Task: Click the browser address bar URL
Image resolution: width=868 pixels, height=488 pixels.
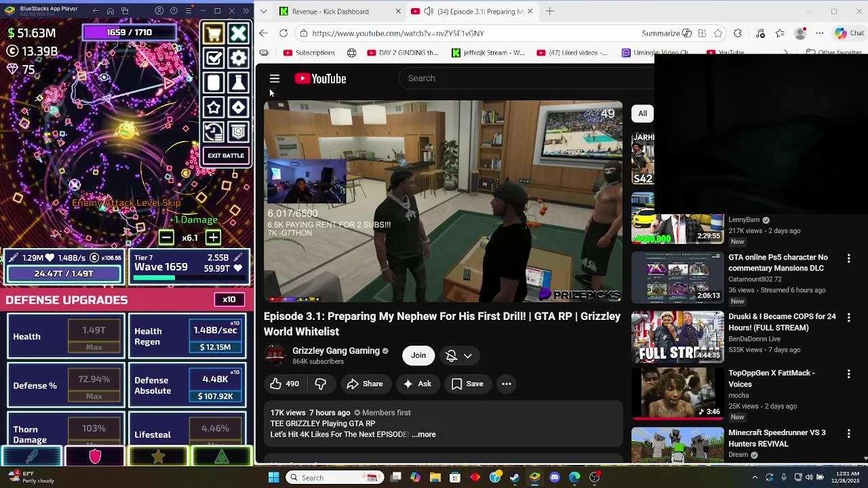Action: [398, 33]
